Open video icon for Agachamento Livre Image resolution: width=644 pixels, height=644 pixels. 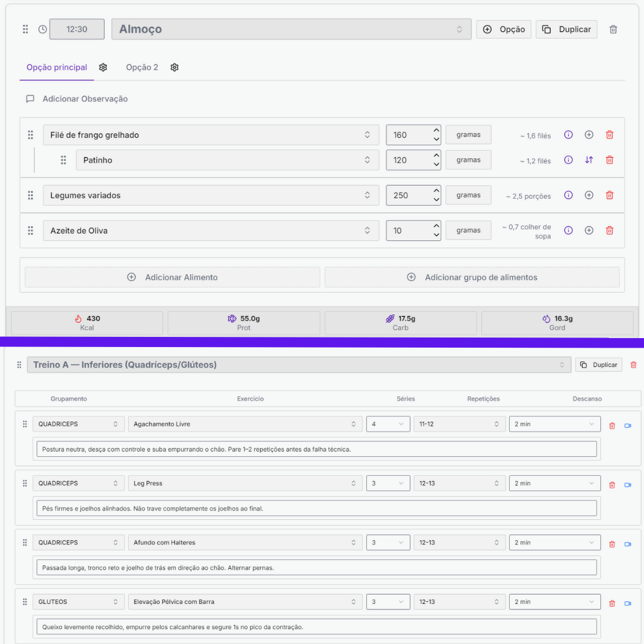pyautogui.click(x=627, y=426)
